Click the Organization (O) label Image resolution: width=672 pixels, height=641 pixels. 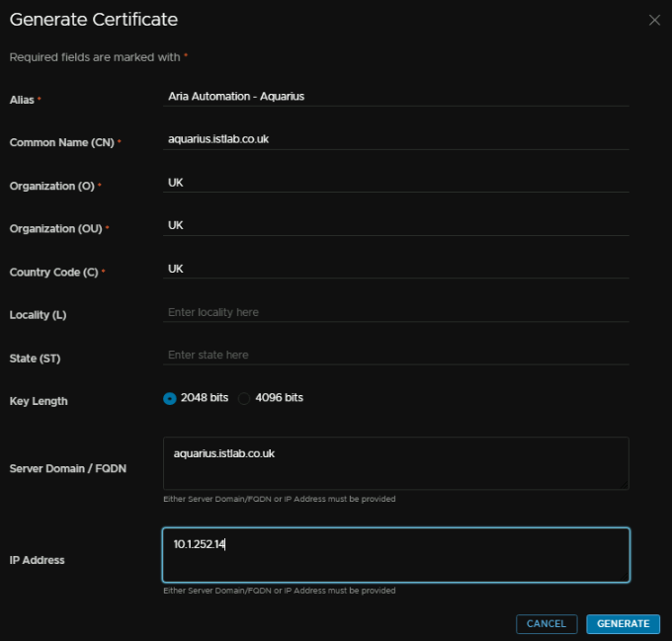51,187
